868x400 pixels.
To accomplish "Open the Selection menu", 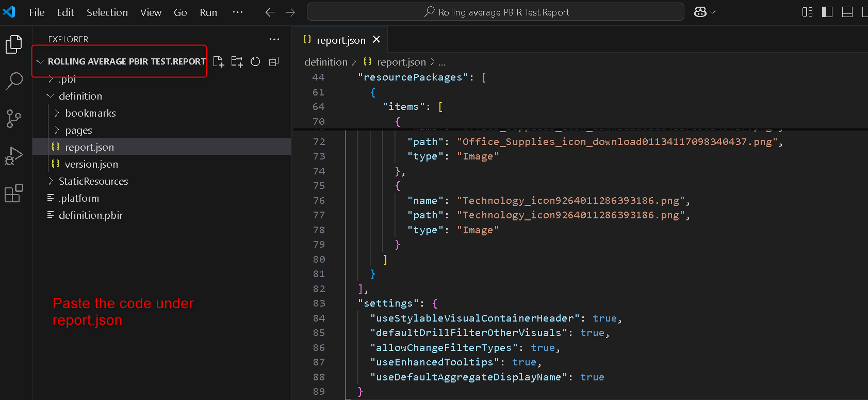I will (x=107, y=12).
